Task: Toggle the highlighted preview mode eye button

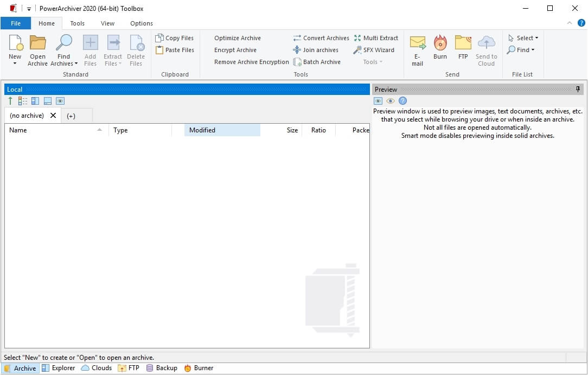Action: coord(378,101)
